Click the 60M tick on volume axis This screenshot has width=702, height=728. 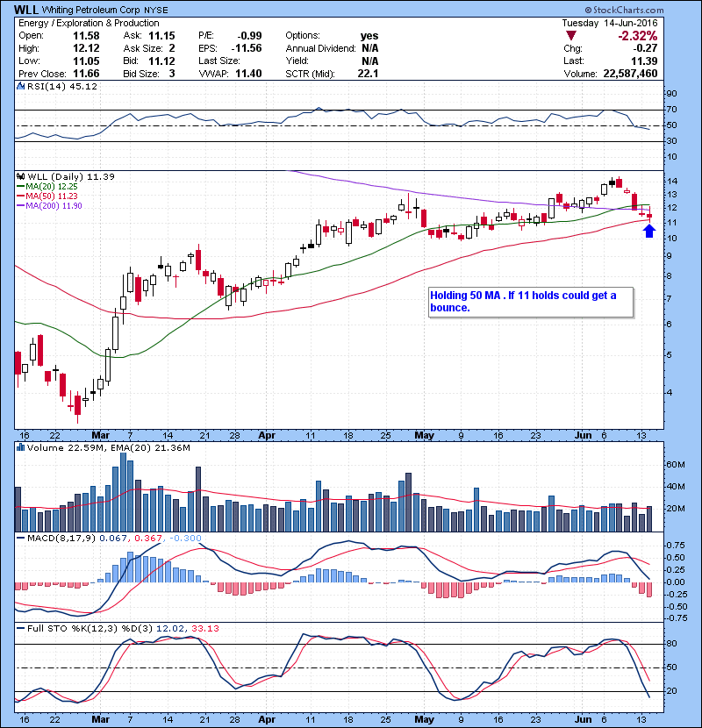point(675,465)
